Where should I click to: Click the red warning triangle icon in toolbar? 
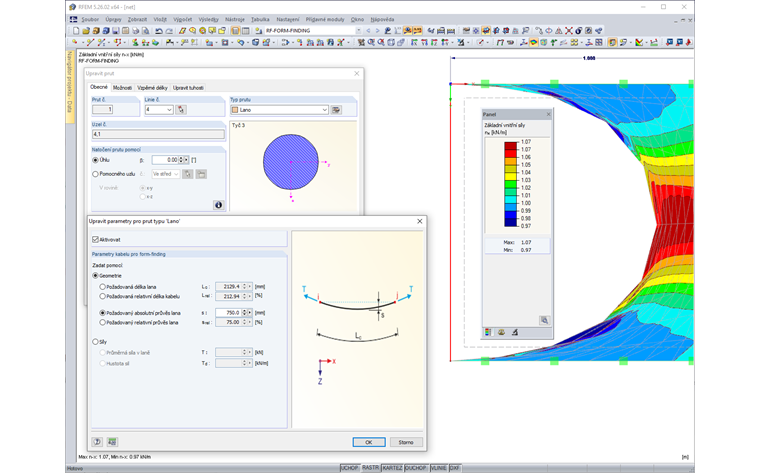click(x=558, y=31)
